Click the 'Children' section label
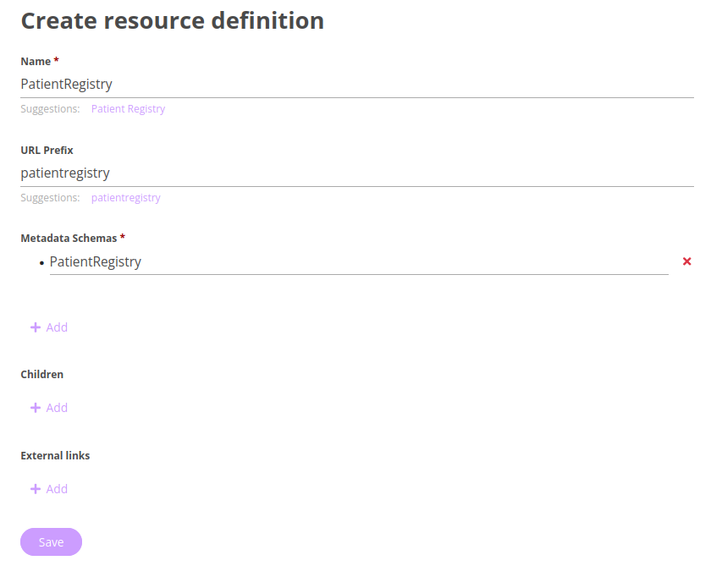Image resolution: width=722 pixels, height=588 pixels. (42, 375)
